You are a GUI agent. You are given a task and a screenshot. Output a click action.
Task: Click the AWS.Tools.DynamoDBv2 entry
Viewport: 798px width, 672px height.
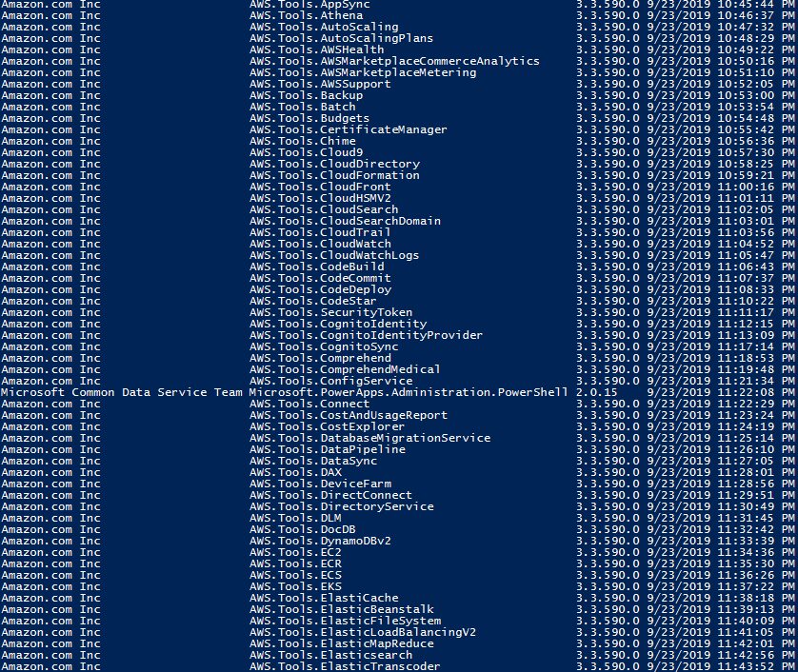320,541
